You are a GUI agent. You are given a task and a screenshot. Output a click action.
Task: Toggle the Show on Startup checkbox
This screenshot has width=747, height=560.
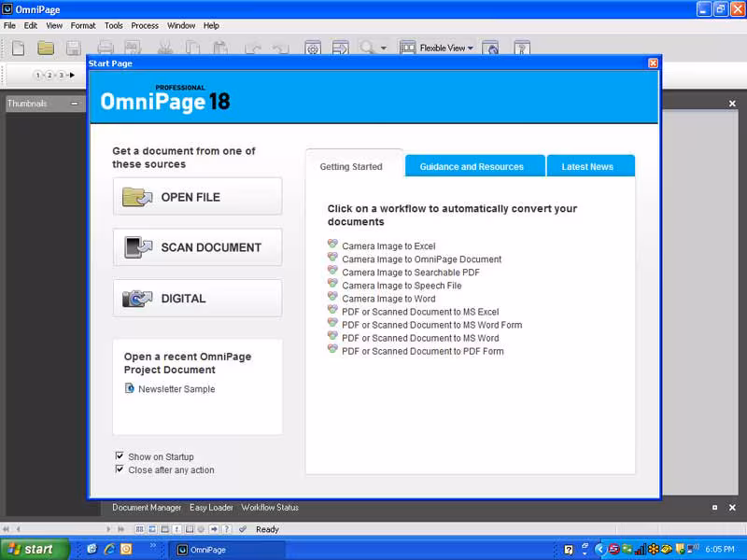point(120,456)
